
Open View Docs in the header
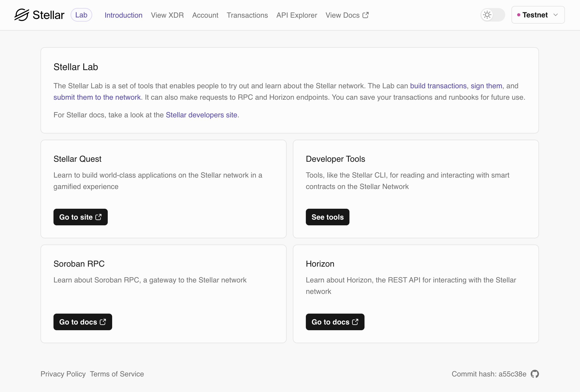pos(347,15)
